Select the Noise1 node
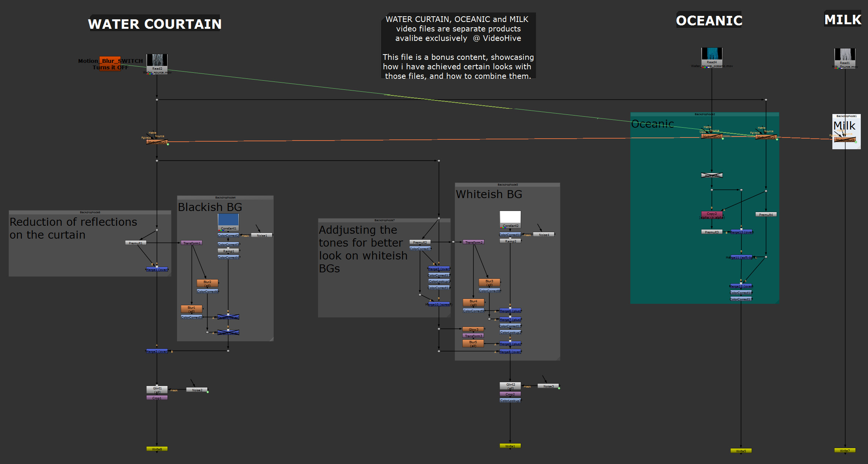The image size is (868, 464). (262, 235)
